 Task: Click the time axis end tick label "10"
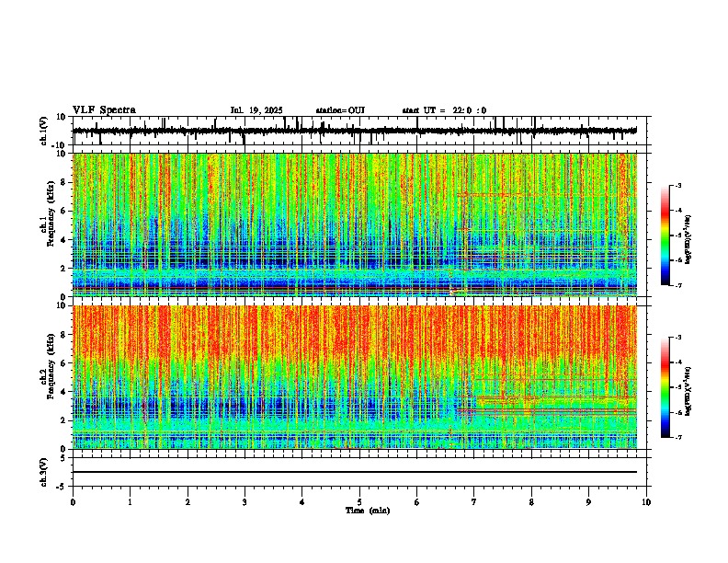point(646,502)
